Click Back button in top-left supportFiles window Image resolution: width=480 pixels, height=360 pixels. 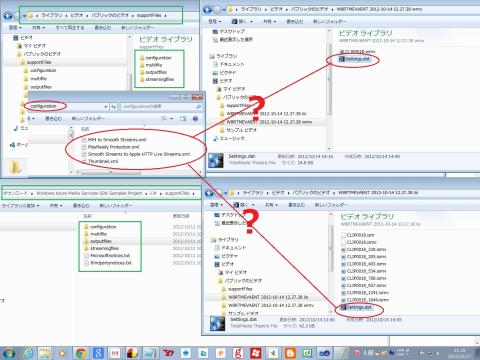click(x=8, y=16)
